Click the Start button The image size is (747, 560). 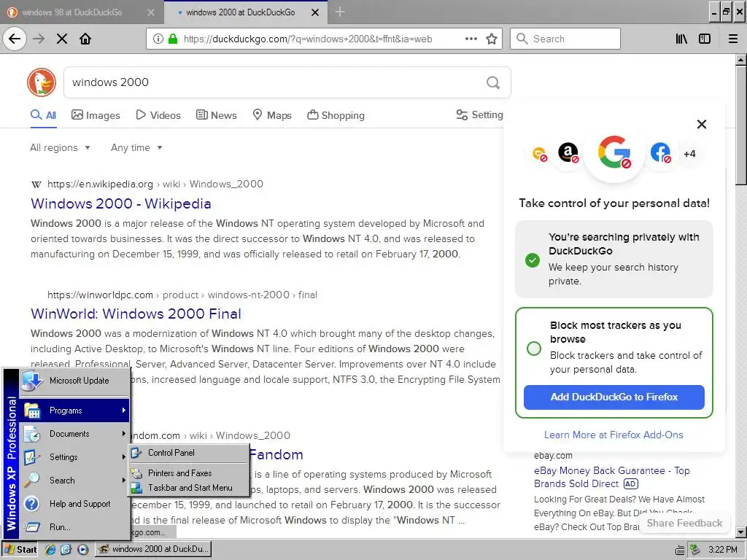coord(20,549)
